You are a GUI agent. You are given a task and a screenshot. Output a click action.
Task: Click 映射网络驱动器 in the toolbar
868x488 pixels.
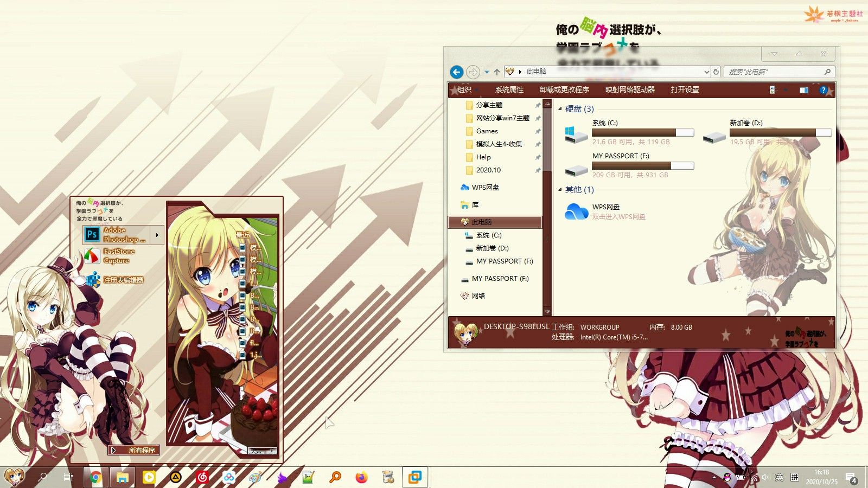point(630,90)
